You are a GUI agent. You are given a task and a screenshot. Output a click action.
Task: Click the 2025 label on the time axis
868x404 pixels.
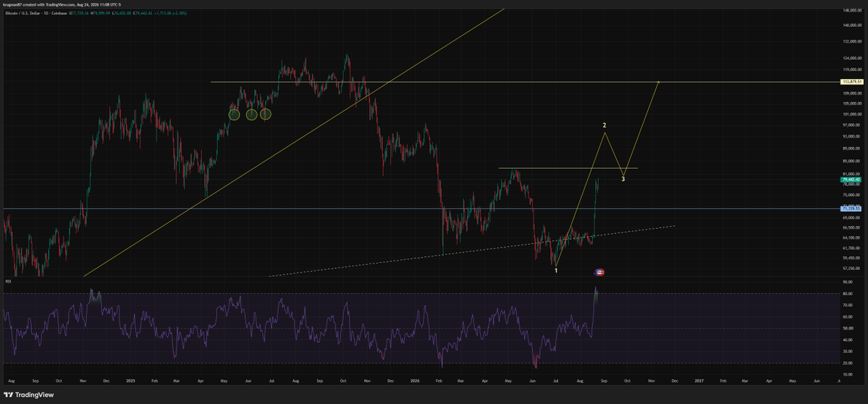click(x=130, y=382)
